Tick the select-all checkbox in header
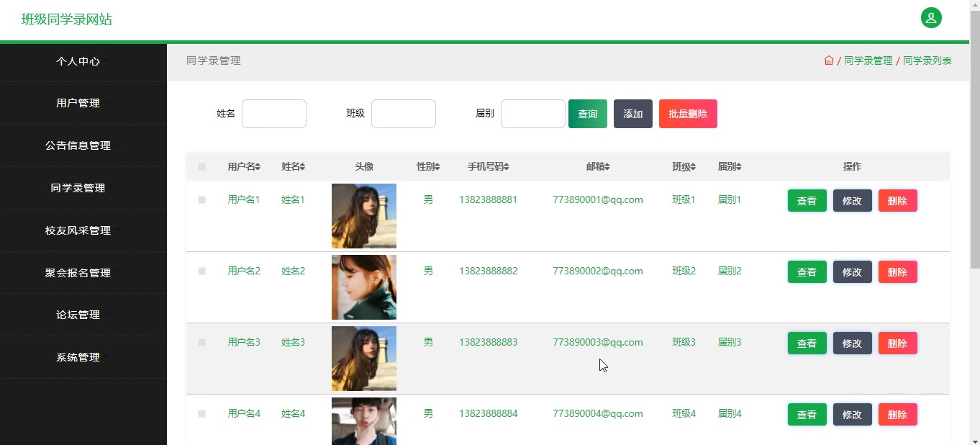The height and width of the screenshot is (445, 980). (x=202, y=167)
